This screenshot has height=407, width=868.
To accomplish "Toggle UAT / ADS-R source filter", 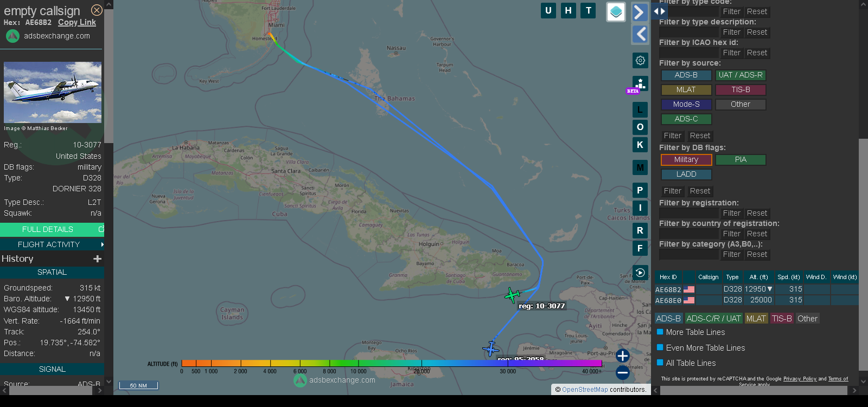I will tap(741, 75).
